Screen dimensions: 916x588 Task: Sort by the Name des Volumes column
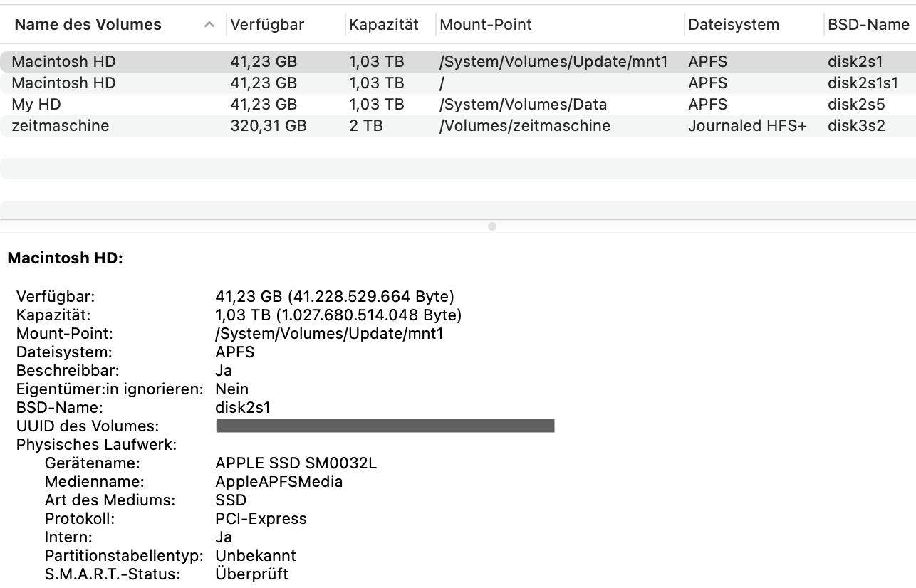[88, 25]
